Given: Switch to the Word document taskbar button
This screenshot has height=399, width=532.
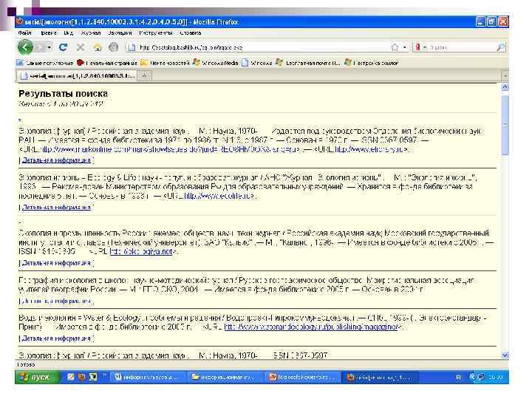Looking at the screenshot, I should [x=149, y=377].
